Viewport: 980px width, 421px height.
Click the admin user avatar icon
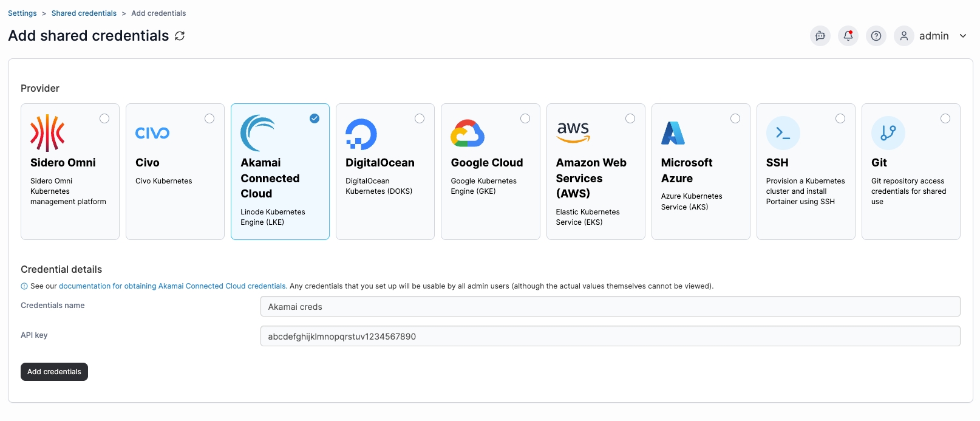pos(903,36)
